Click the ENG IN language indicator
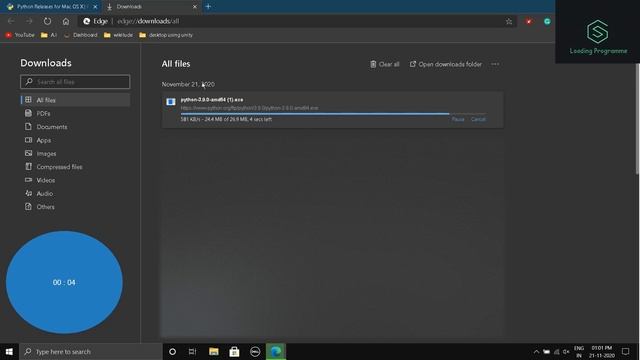Image resolution: width=640 pixels, height=360 pixels. click(x=579, y=351)
